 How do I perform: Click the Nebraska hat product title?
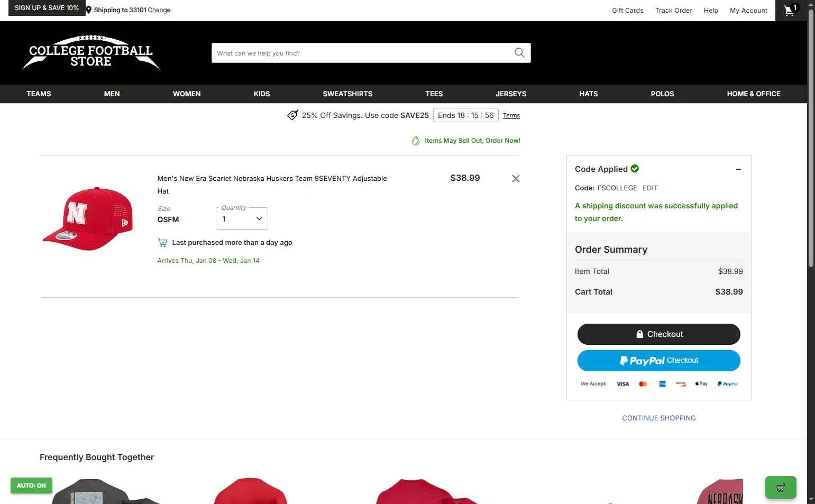(272, 185)
